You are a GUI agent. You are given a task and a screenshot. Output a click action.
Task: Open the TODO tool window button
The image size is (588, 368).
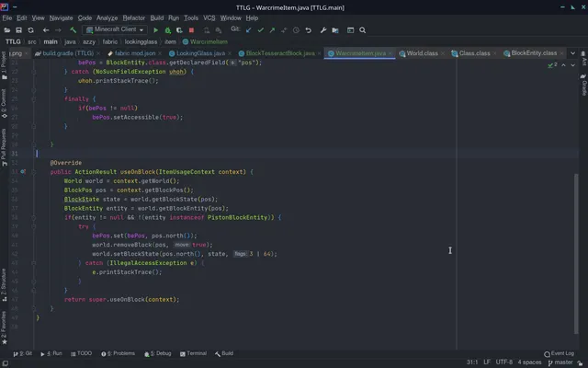pyautogui.click(x=82, y=353)
